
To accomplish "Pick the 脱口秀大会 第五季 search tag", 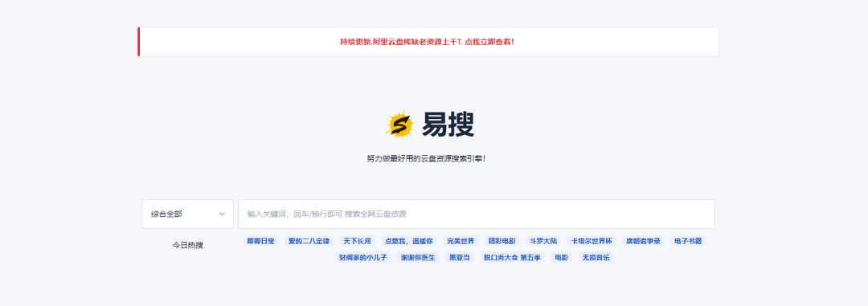I will pos(512,257).
